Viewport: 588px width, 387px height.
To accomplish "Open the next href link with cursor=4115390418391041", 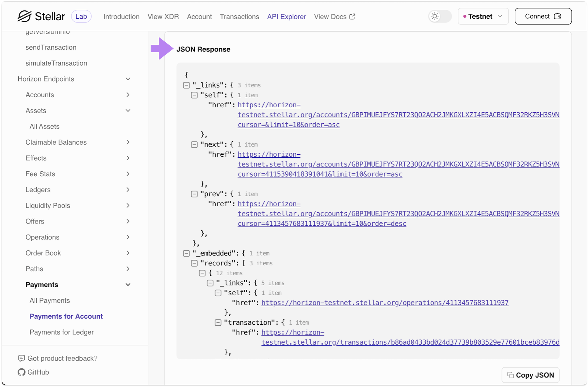I will [x=399, y=164].
